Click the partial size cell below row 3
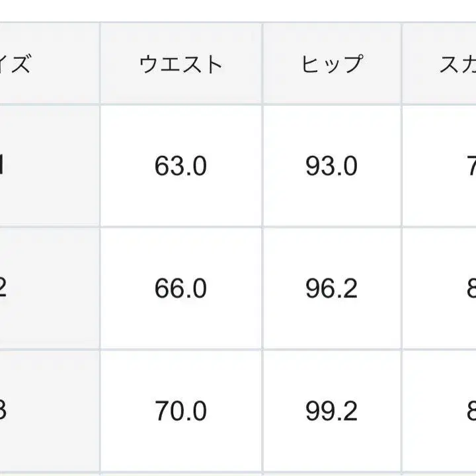 pos(46,474)
